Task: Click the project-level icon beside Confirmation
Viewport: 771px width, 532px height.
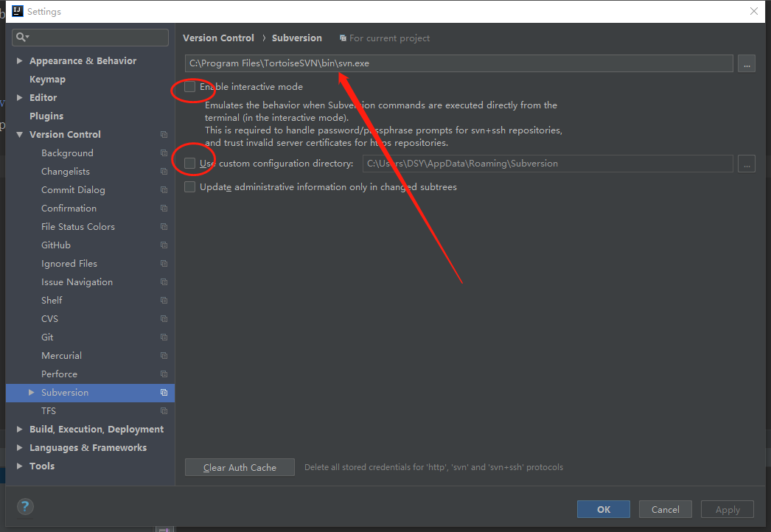Action: (x=164, y=209)
